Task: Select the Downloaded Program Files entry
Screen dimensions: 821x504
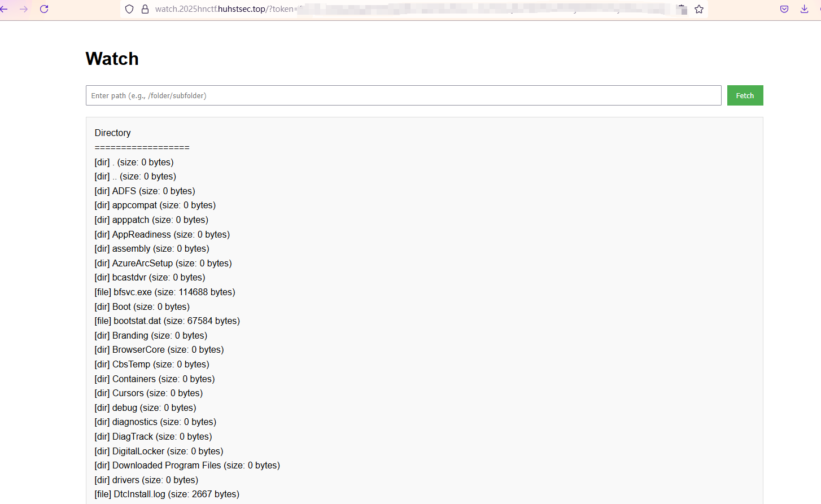Action: pos(187,465)
